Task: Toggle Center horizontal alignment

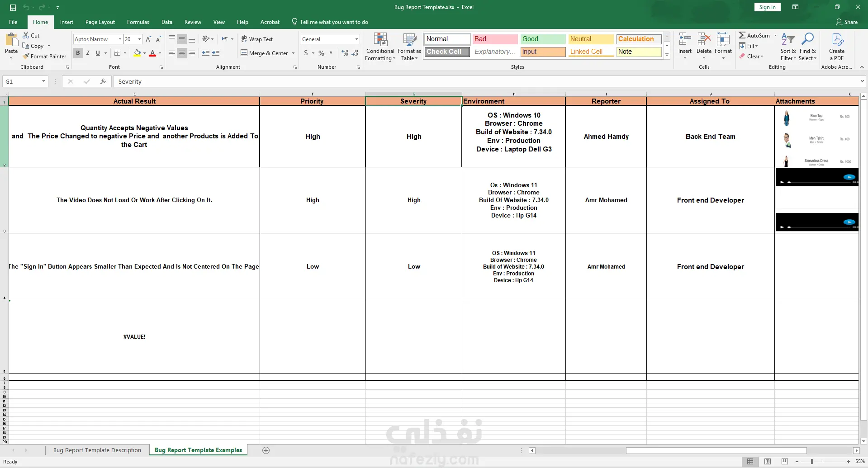Action: pyautogui.click(x=181, y=53)
